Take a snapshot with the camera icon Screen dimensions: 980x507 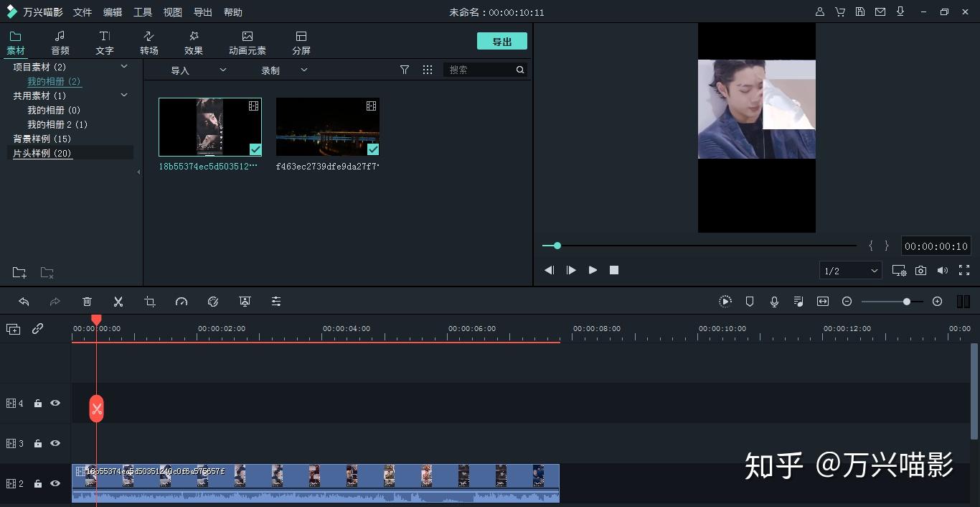pyautogui.click(x=921, y=270)
